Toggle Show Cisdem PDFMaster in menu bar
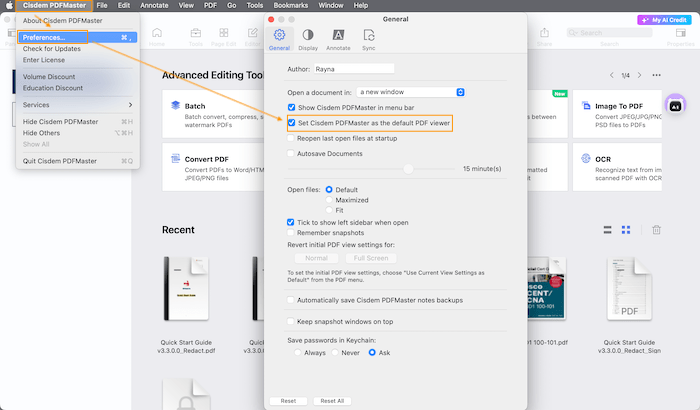This screenshot has height=410, width=700. [x=292, y=107]
